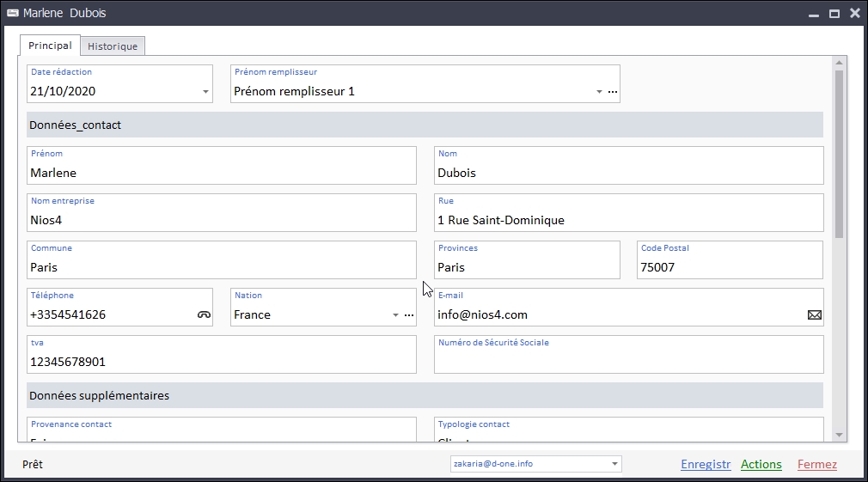Screen dimensions: 868x482
Task: Open the zakaria@d-one.info user dropdown
Action: pos(614,464)
